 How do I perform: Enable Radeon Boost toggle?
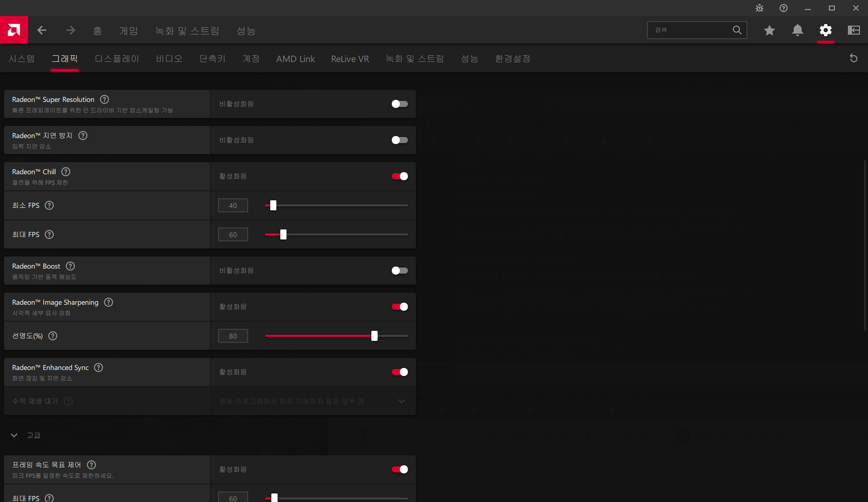(x=400, y=271)
